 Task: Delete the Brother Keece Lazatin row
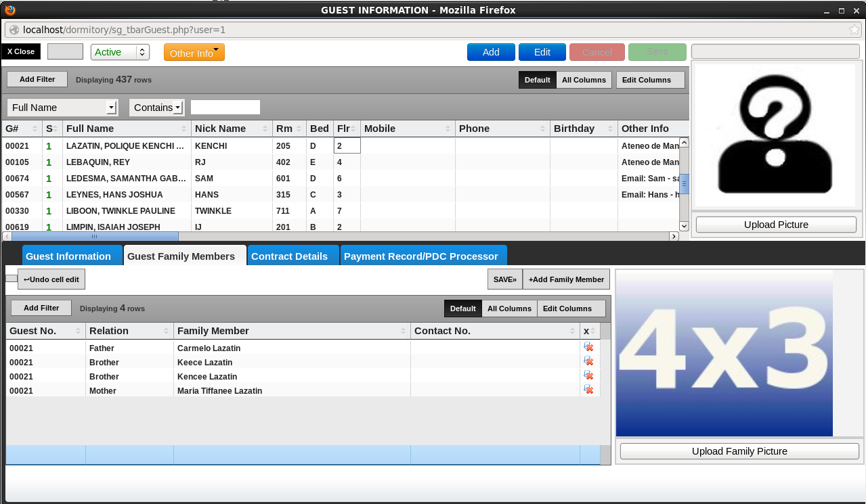tap(588, 361)
